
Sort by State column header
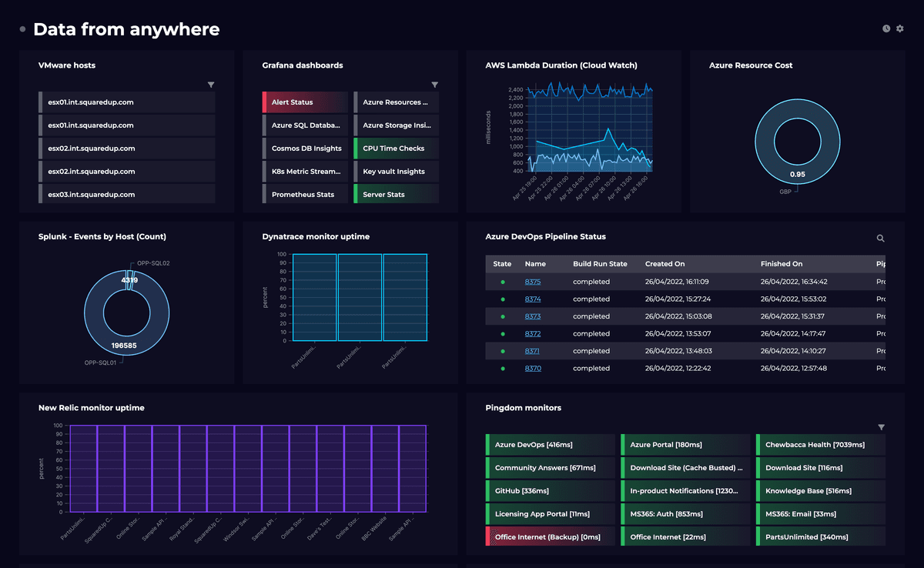click(x=502, y=264)
